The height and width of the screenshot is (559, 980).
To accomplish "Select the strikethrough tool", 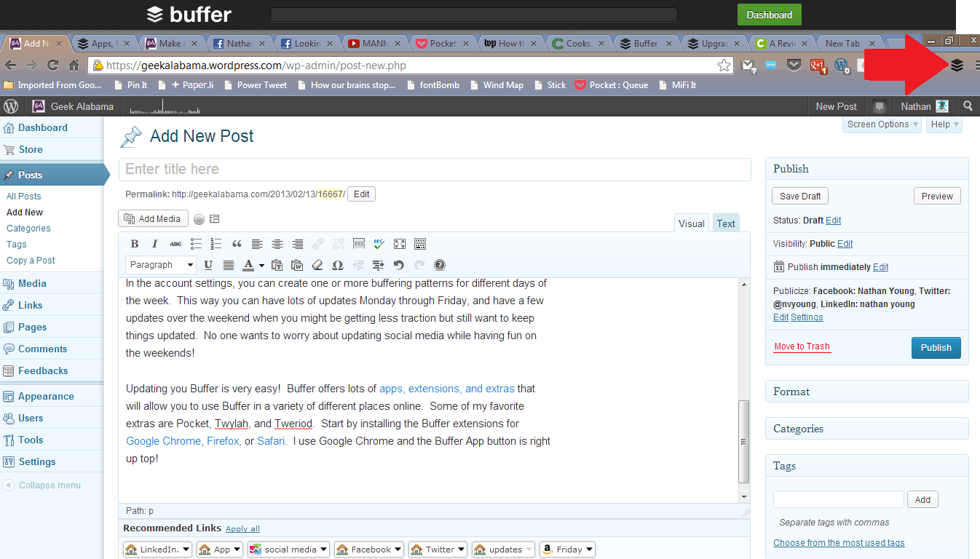I will click(x=175, y=244).
